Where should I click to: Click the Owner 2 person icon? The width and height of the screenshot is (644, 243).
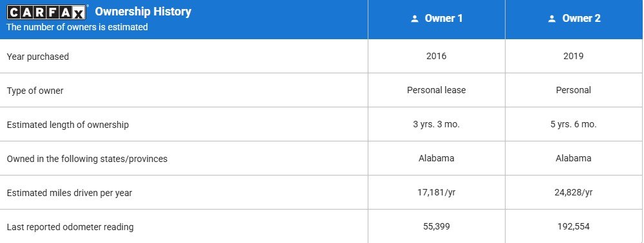[552, 19]
